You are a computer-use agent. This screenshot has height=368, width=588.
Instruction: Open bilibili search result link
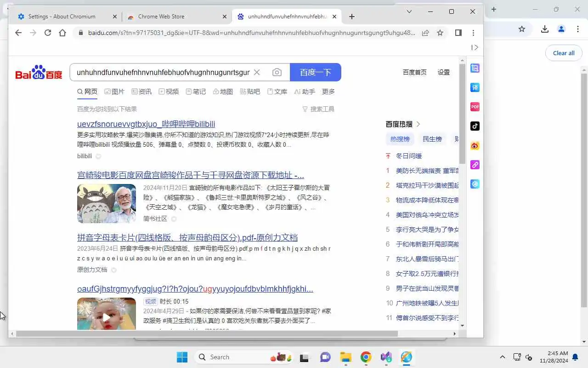pyautogui.click(x=146, y=124)
